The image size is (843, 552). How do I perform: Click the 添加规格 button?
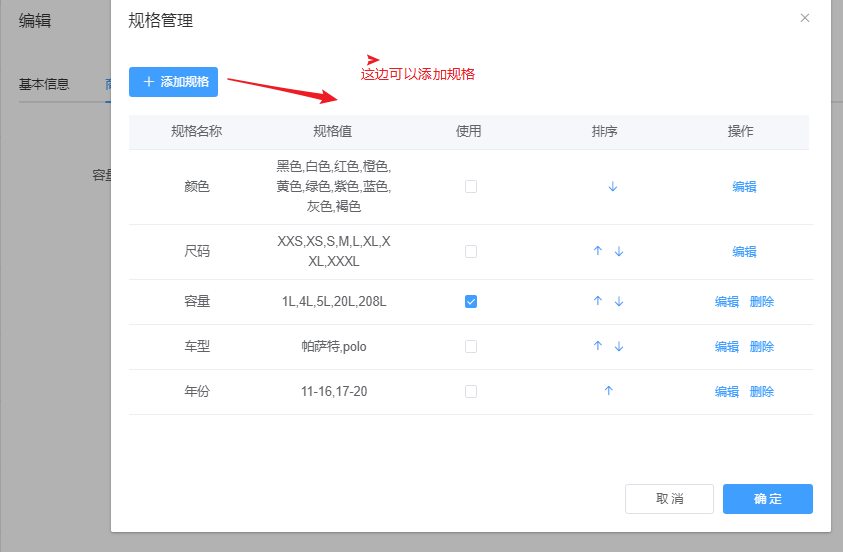(x=173, y=82)
